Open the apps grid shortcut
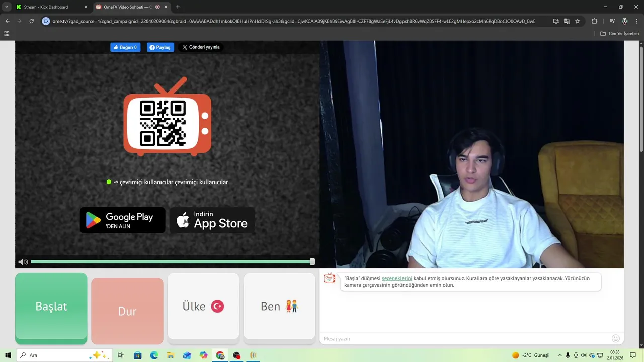 (x=7, y=34)
